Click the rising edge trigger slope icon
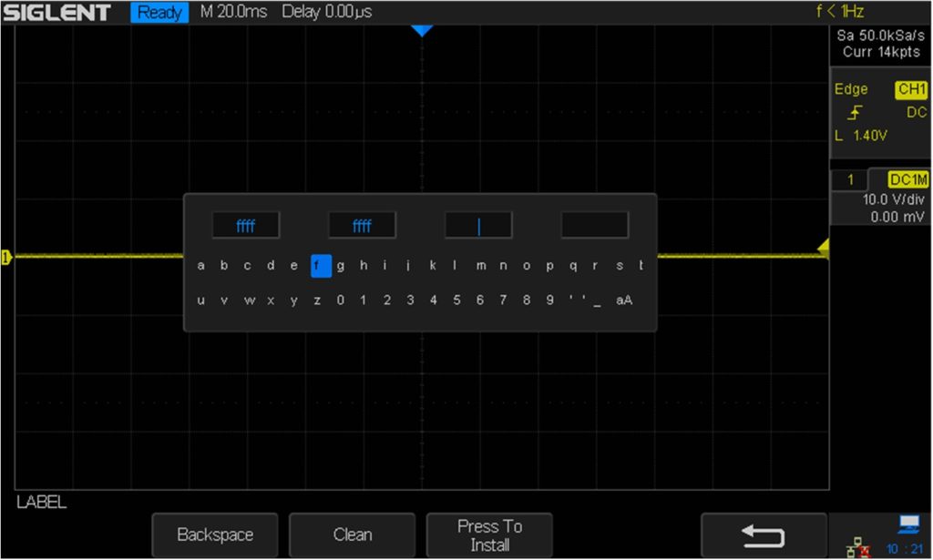The height and width of the screenshot is (560, 933). coord(851,113)
